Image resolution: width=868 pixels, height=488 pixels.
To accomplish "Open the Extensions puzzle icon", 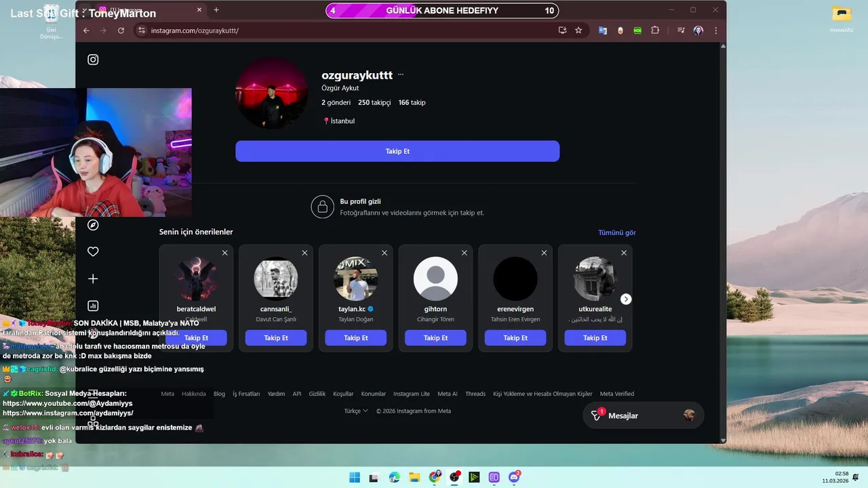I will (x=655, y=30).
